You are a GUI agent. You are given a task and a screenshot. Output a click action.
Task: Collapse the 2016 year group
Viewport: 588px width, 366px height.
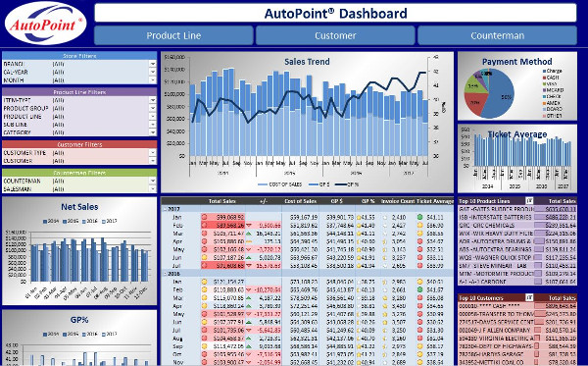pos(165,274)
